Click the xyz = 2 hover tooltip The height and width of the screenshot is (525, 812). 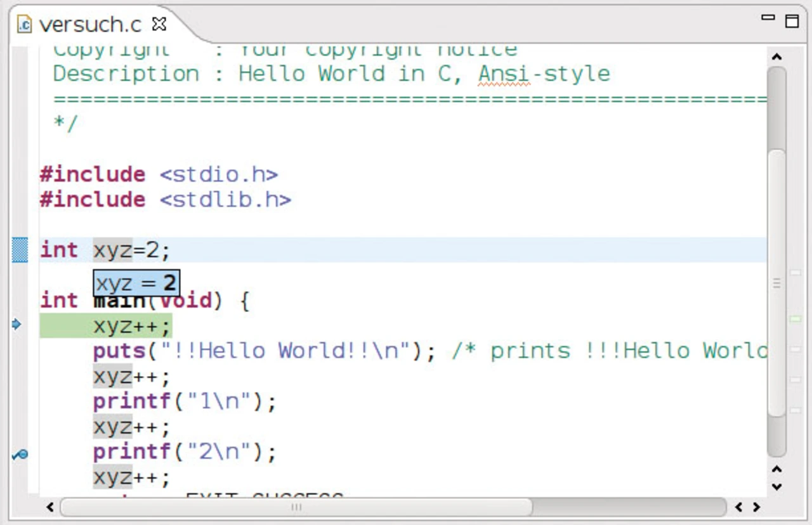pos(136,283)
